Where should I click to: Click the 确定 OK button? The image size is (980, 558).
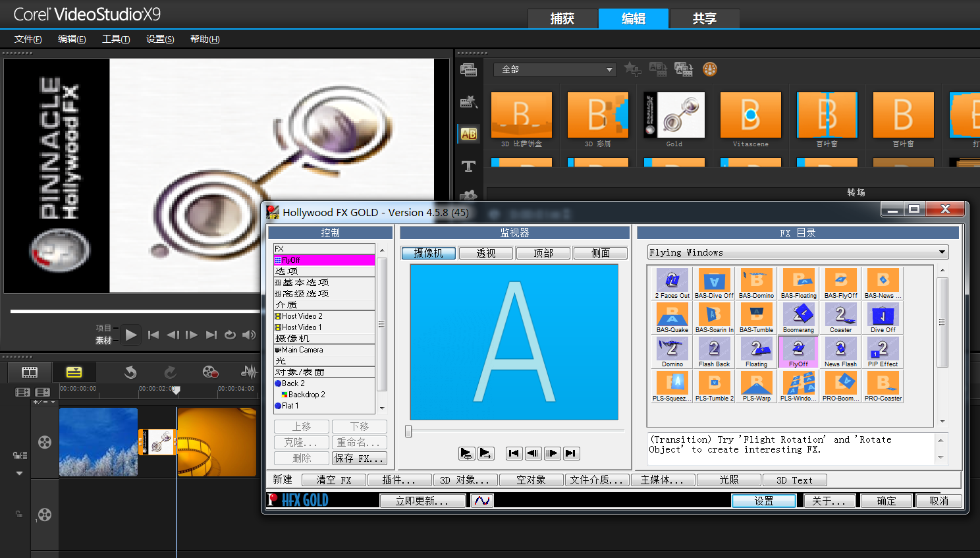(x=886, y=501)
